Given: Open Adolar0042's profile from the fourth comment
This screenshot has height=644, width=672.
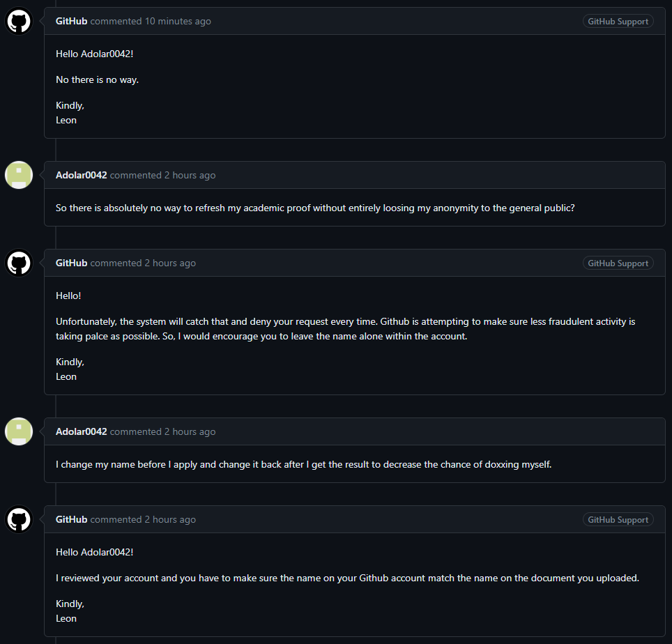Looking at the screenshot, I should (x=81, y=431).
